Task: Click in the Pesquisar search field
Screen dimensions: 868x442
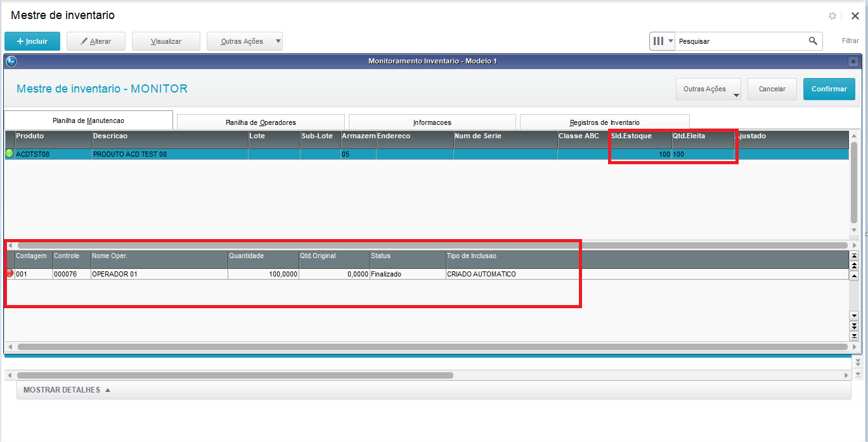Action: tap(741, 41)
